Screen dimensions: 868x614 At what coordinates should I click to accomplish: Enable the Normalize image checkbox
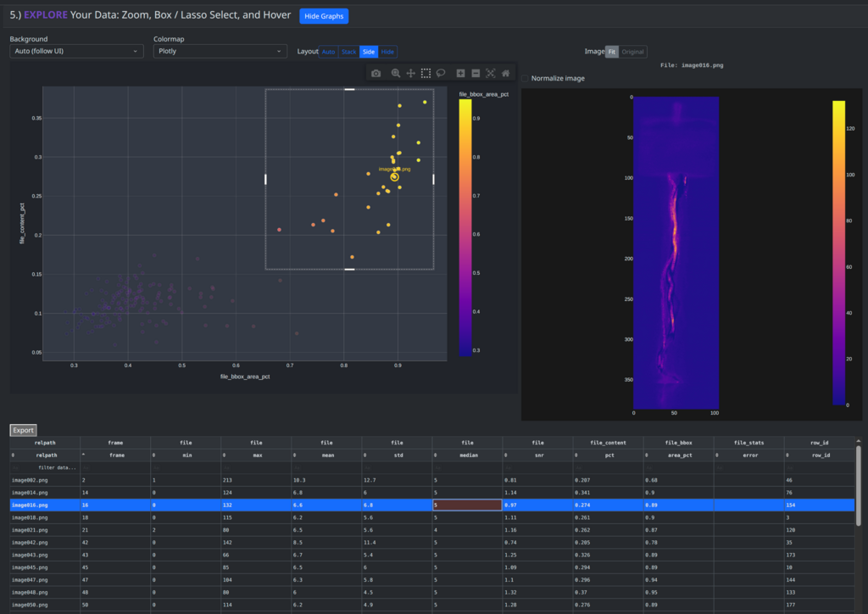pyautogui.click(x=525, y=79)
